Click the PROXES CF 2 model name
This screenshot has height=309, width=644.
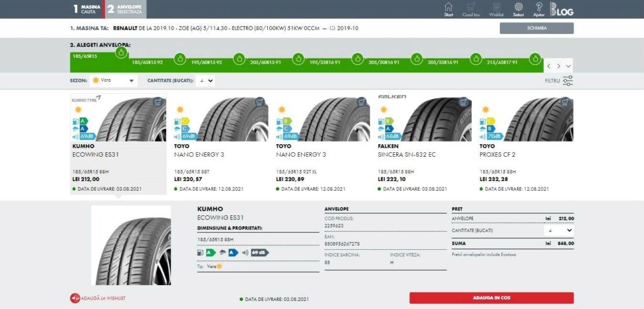pos(497,155)
